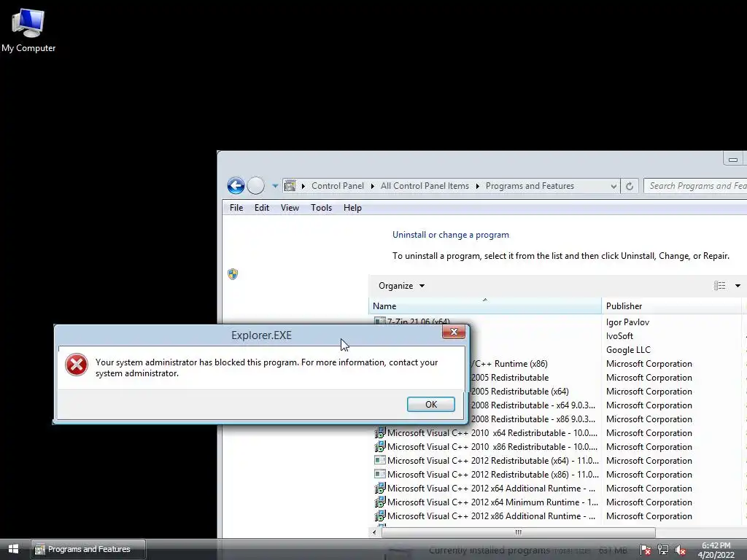Screen dimensions: 747x560
Task: Click Programs and Features taskbar button
Action: coord(88,549)
